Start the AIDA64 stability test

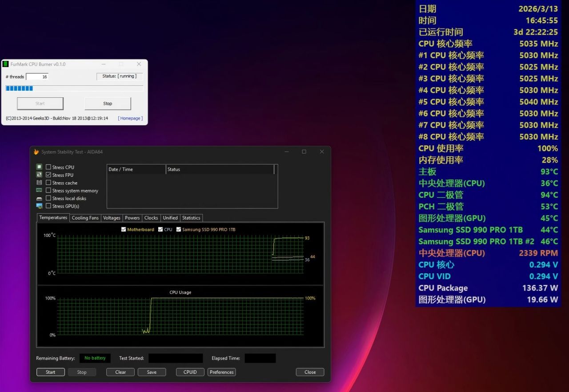pyautogui.click(x=51, y=372)
